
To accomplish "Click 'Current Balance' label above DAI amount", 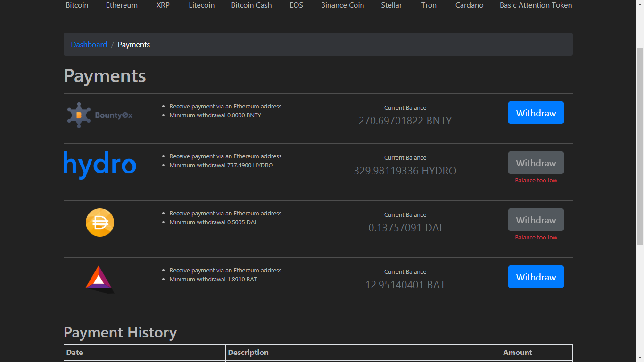I will [405, 215].
